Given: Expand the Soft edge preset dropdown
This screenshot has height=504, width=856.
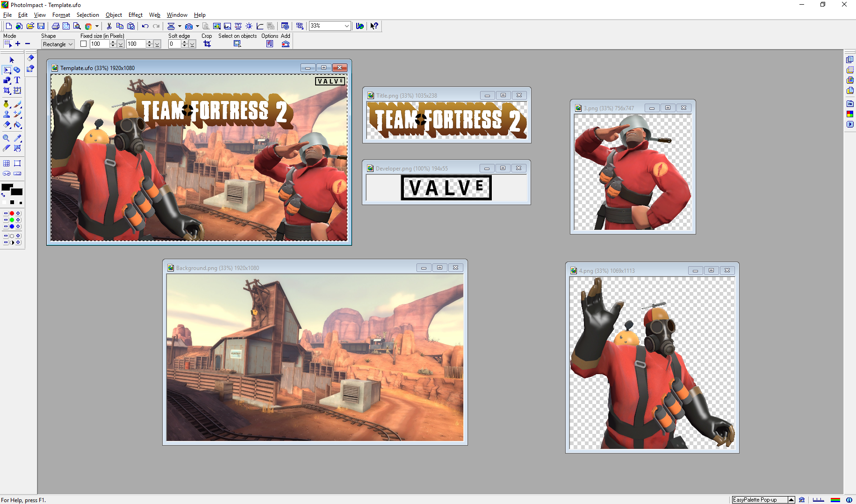Looking at the screenshot, I should (x=192, y=44).
